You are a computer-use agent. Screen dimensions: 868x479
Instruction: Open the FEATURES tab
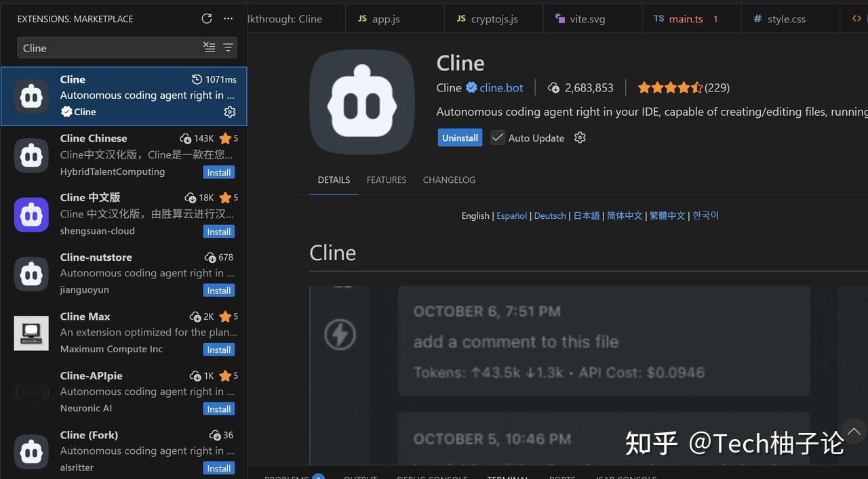point(386,180)
